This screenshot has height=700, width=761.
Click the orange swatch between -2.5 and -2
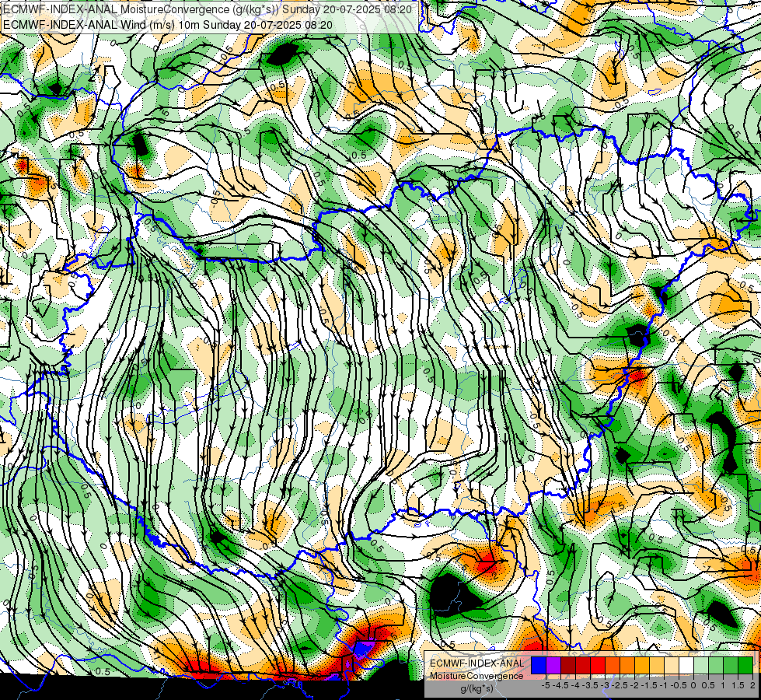point(627,665)
